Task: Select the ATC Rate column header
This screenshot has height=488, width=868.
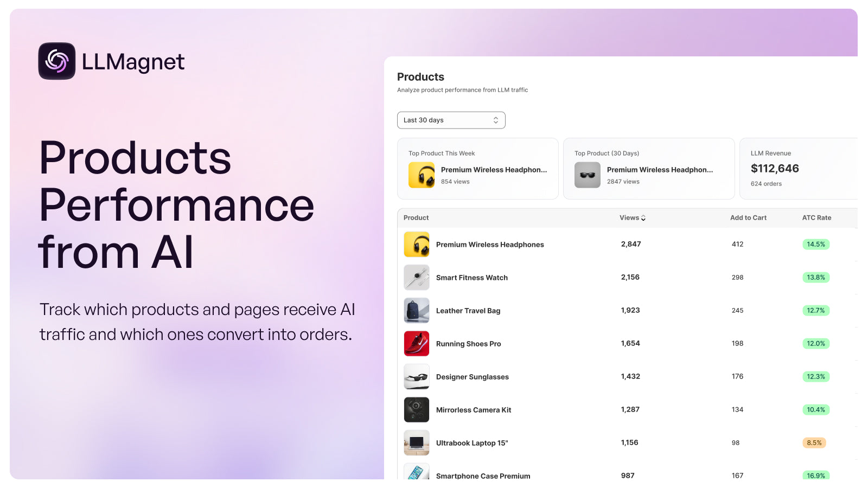Action: coord(816,217)
